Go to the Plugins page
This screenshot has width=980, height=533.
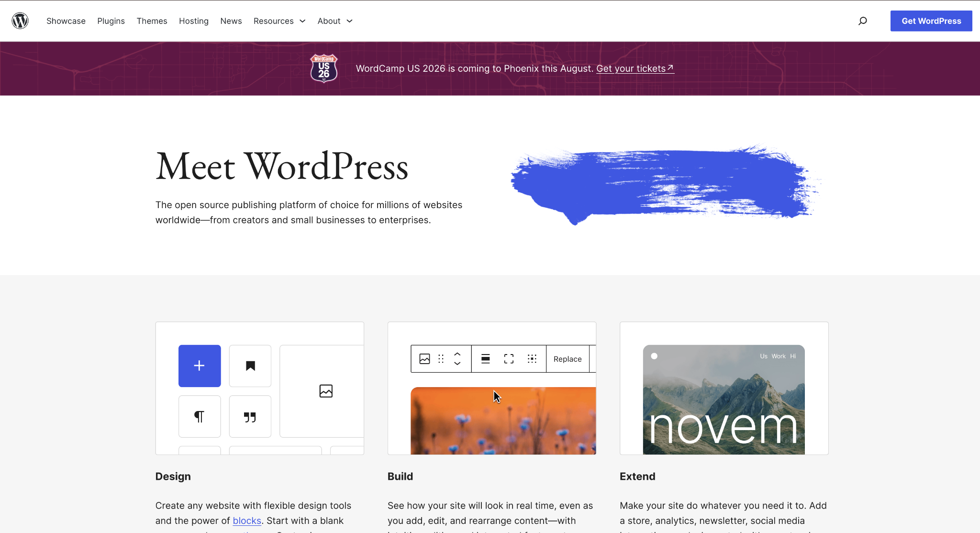pos(111,21)
